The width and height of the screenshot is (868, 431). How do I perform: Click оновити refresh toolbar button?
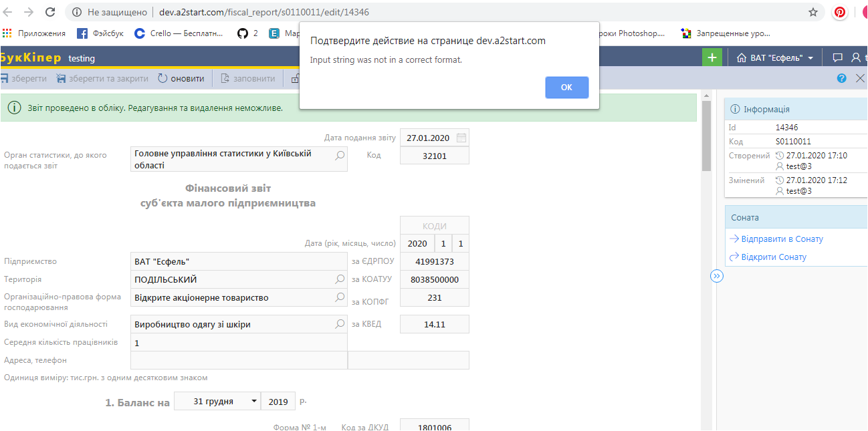181,78
